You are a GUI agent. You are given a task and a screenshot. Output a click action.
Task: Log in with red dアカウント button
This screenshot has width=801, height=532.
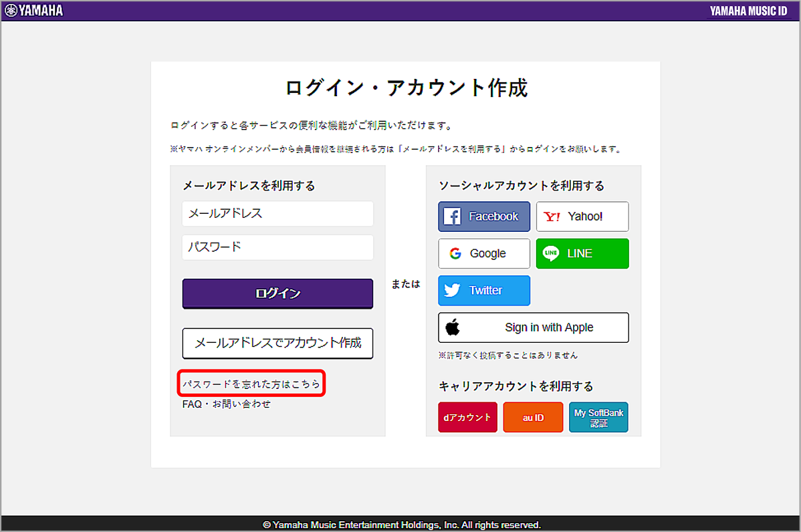467,417
